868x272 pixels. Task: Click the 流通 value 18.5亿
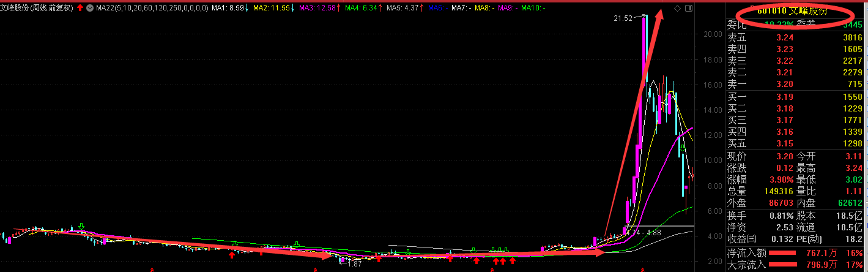pos(848,227)
